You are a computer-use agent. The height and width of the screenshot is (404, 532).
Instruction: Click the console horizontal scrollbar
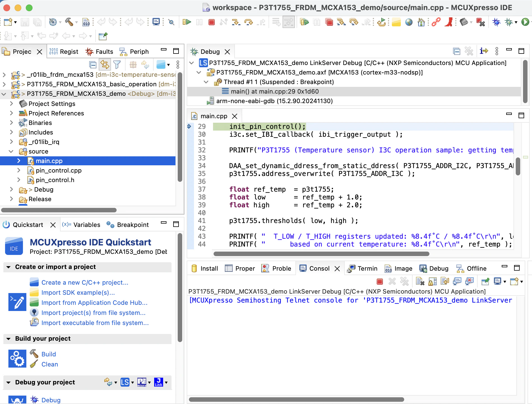pyautogui.click(x=297, y=399)
